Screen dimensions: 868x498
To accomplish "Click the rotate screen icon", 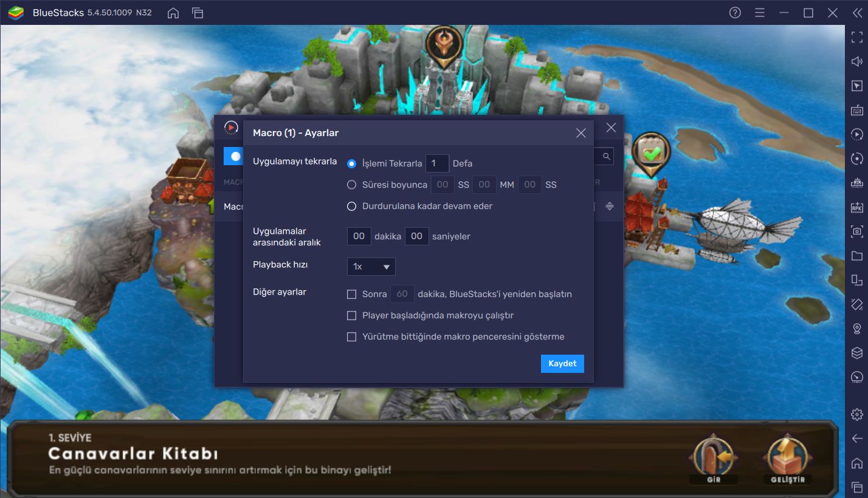I will point(857,304).
